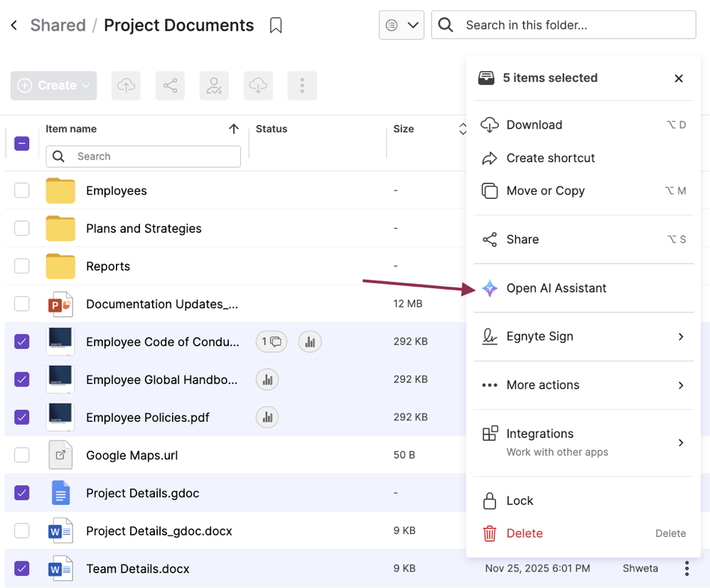Click Delete in the selection menu

525,533
